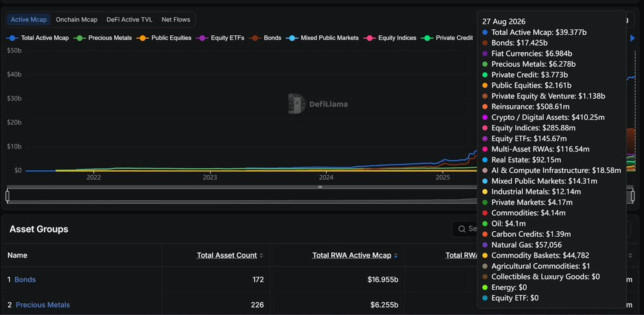Toggle Total Active Mcap legend series

[38, 38]
